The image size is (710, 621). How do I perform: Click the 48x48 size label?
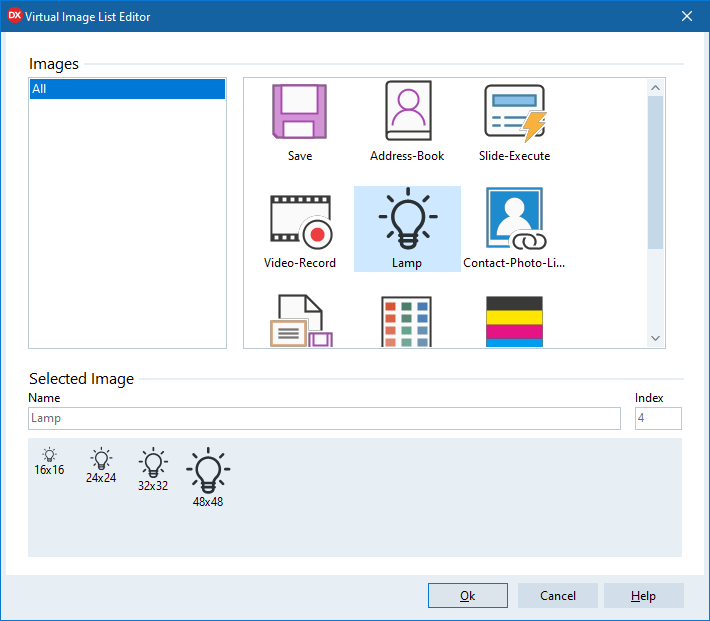pyautogui.click(x=208, y=502)
